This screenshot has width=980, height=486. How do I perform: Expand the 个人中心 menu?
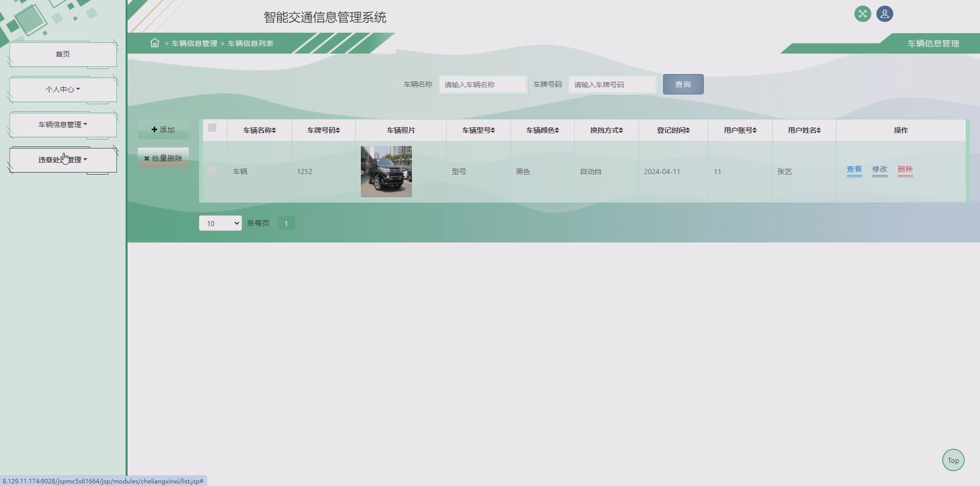[x=63, y=90]
